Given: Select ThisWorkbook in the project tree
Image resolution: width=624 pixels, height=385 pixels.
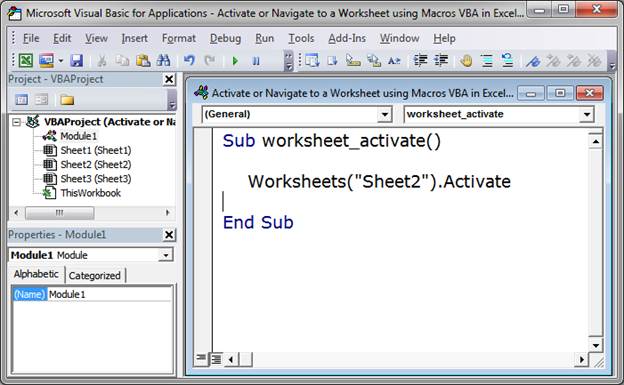Looking at the screenshot, I should click(x=90, y=193).
